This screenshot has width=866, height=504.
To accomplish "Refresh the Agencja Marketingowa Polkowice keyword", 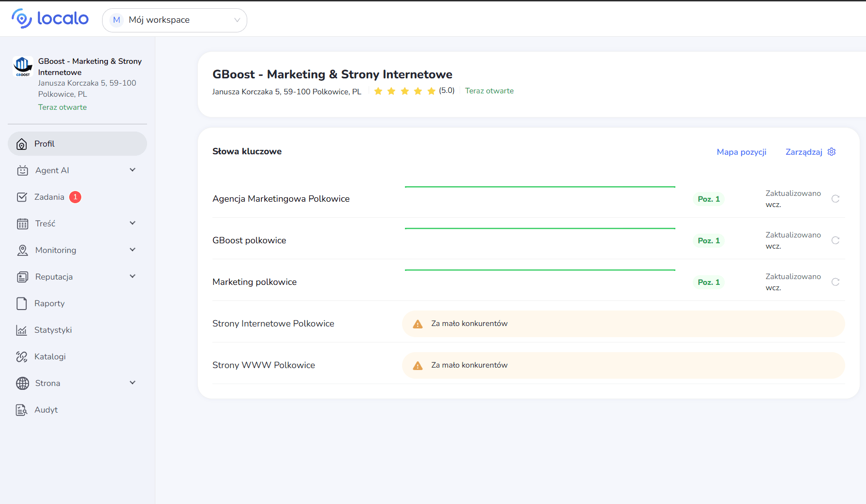I will tap(835, 199).
